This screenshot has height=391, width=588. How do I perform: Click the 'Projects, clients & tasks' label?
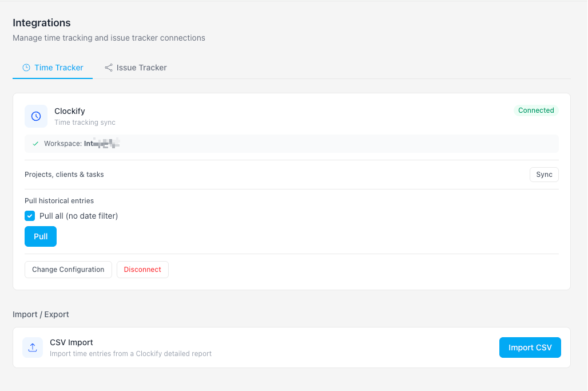[x=64, y=175]
